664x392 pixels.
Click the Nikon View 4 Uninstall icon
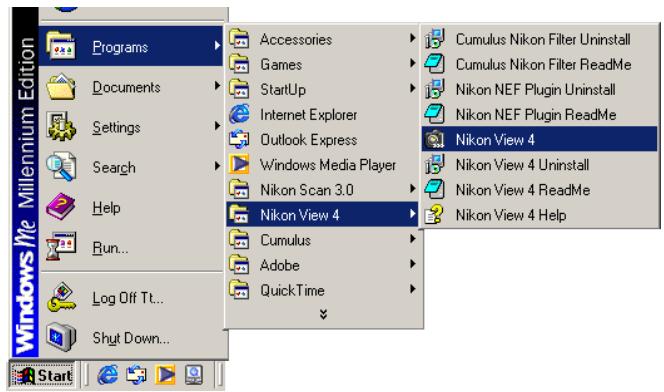coord(434,164)
